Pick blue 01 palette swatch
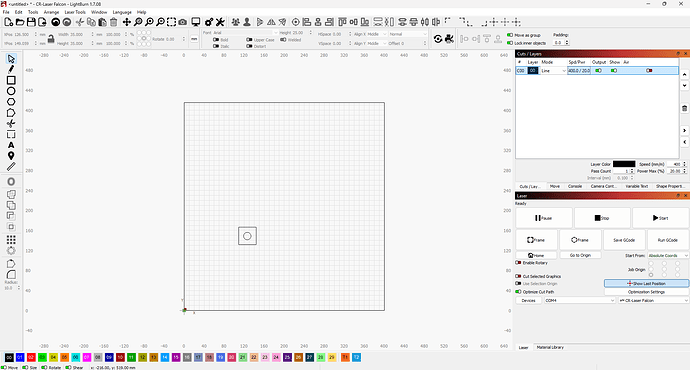This screenshot has height=370, width=690. [20, 357]
